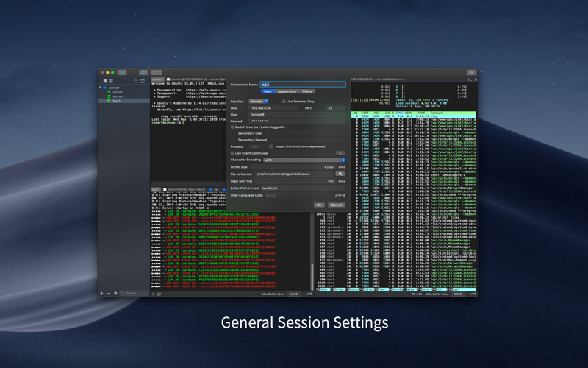This screenshot has height=368, width=588.
Task: Select the Base tab
Action: pos(268,91)
